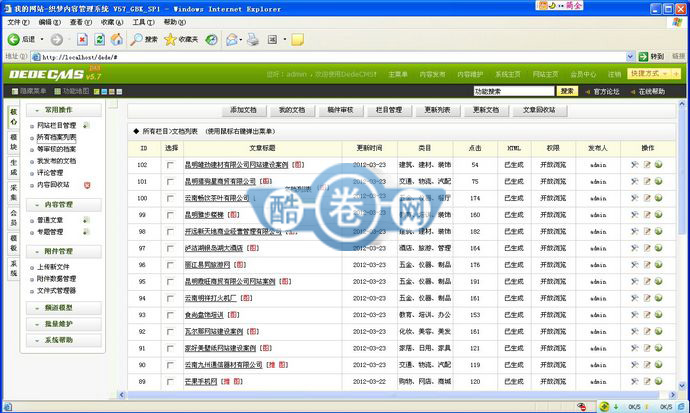Click the yellow 搜索 function search button

click(x=567, y=91)
